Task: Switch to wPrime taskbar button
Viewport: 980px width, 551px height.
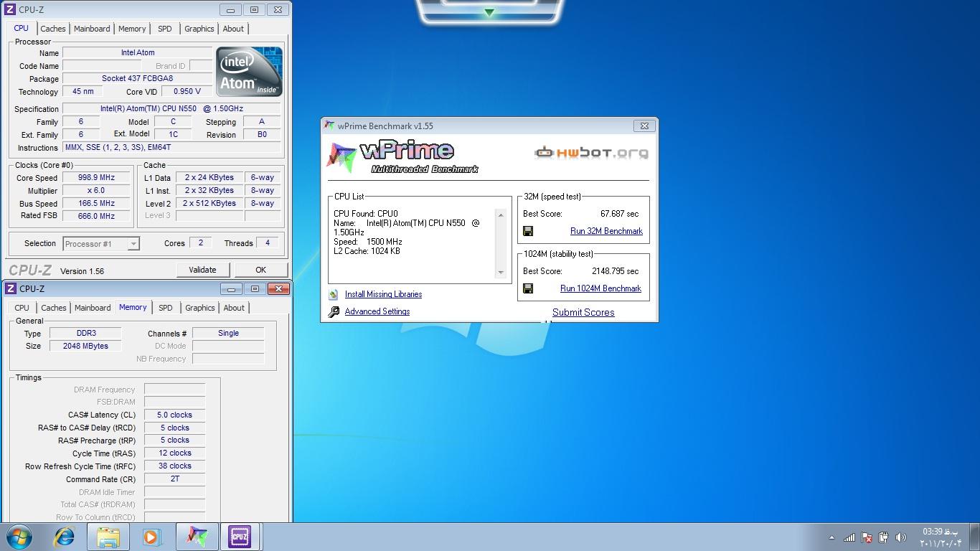Action: point(197,537)
